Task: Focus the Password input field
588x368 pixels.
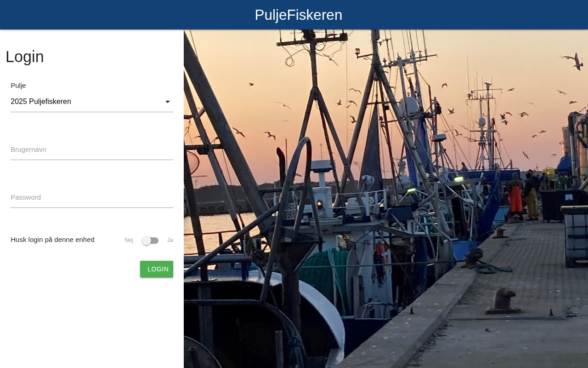Action: [x=92, y=197]
